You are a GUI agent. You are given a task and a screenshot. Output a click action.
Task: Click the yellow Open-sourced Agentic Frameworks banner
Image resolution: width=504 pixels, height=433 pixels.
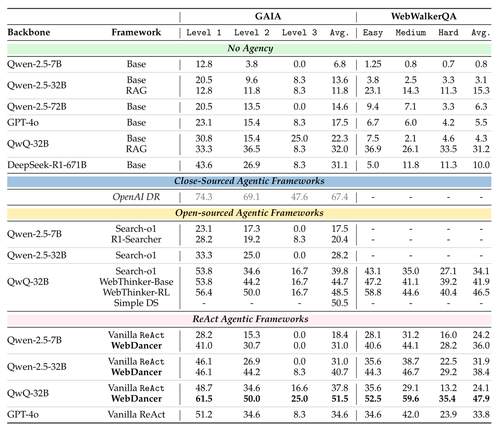pos(249,213)
